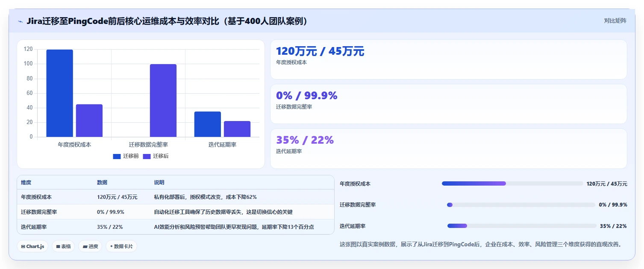Click table cell 年度授权成本 in first row
644x269 pixels.
point(36,197)
